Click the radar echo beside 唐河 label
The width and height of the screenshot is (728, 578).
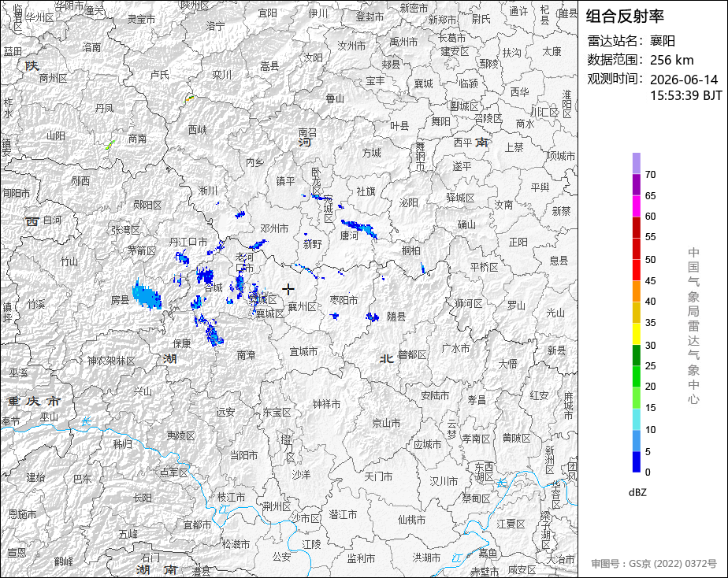click(358, 228)
